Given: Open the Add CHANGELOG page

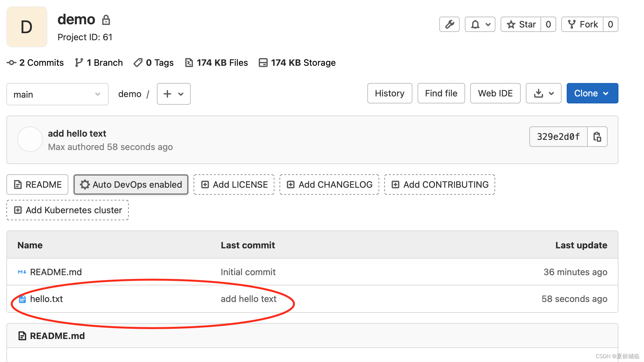Looking at the screenshot, I should [332, 184].
